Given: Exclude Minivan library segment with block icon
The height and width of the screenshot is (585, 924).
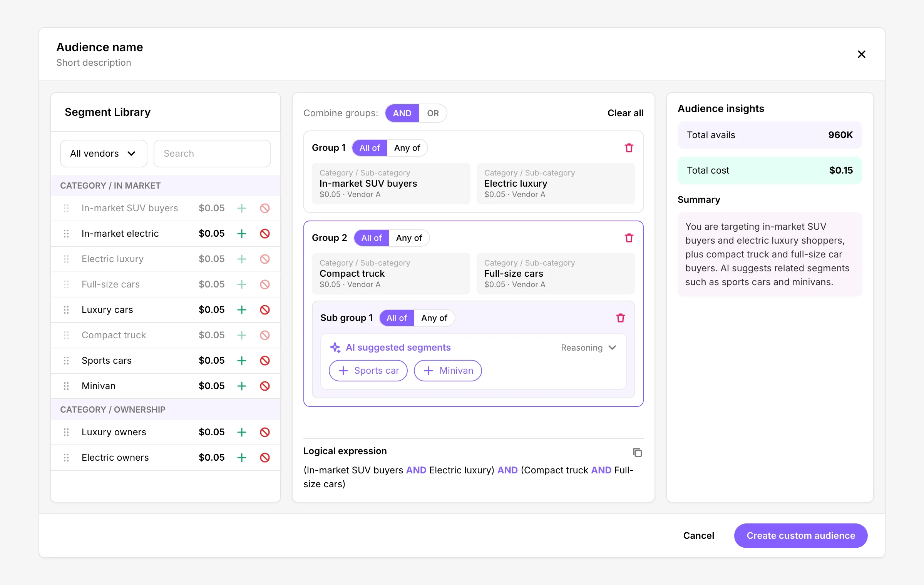Looking at the screenshot, I should coord(265,386).
